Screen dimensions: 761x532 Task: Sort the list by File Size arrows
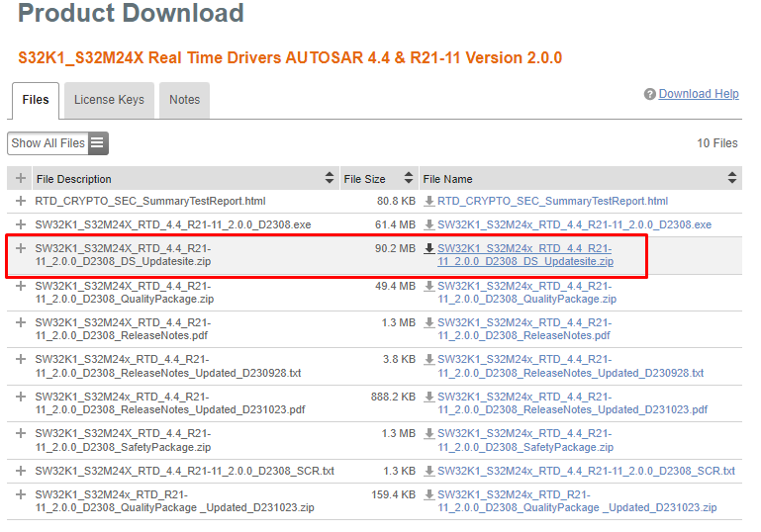click(407, 179)
